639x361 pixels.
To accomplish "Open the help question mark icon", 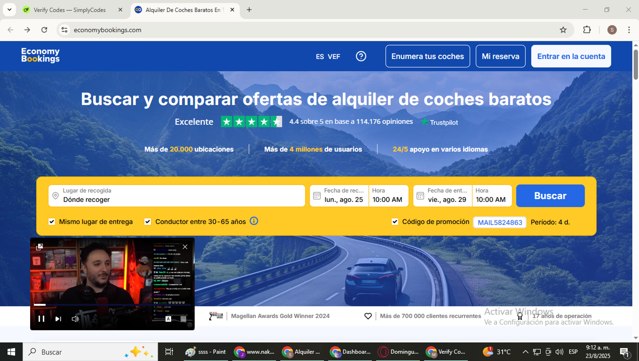I will pyautogui.click(x=361, y=56).
